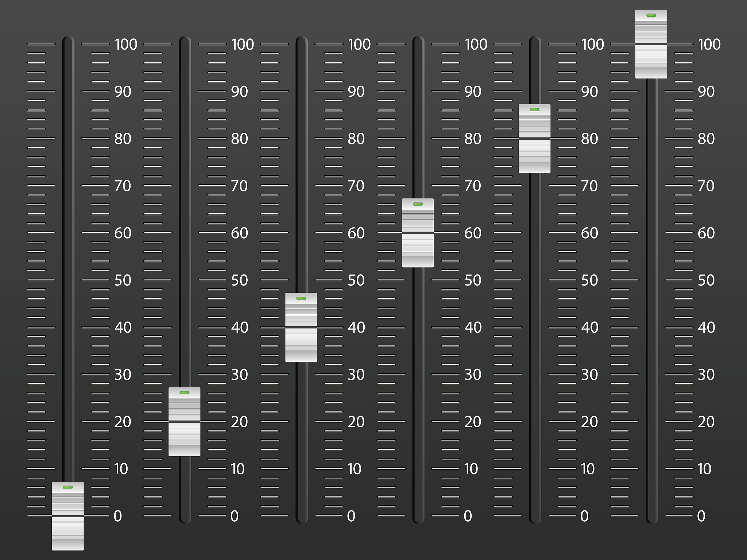Click the second fader knob at 20
Image resolution: width=747 pixels, height=560 pixels.
coord(184,421)
